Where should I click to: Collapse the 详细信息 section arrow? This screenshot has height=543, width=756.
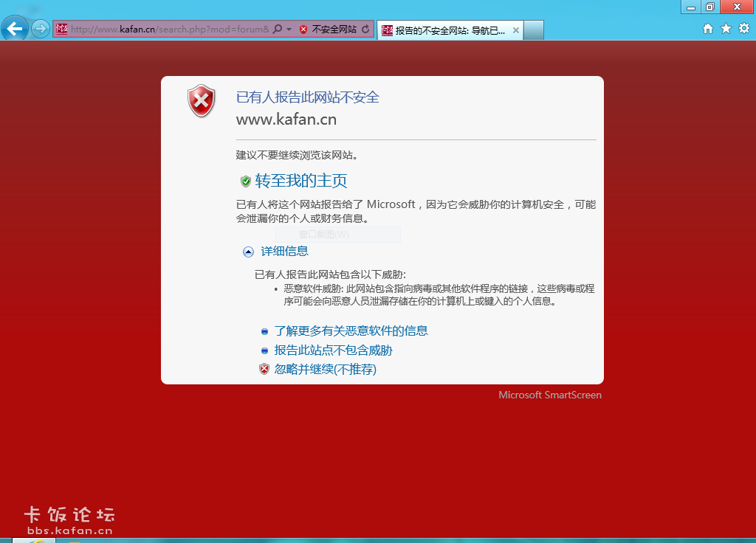click(248, 252)
